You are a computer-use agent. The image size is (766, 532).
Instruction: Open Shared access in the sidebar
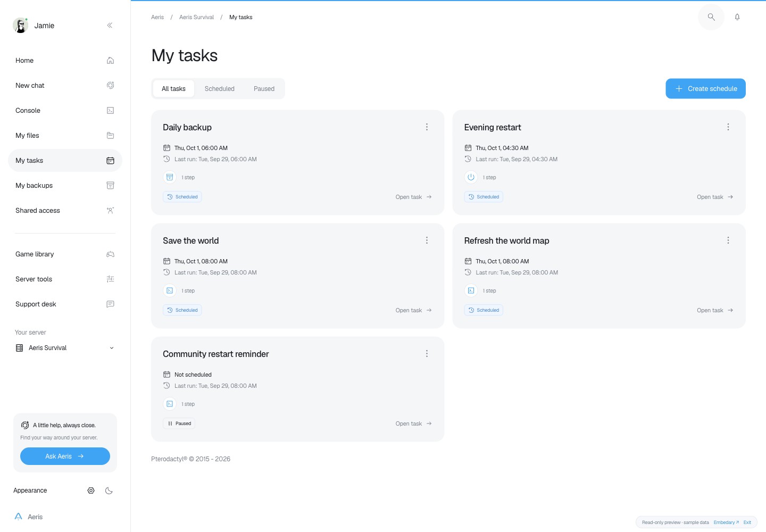[x=65, y=211]
